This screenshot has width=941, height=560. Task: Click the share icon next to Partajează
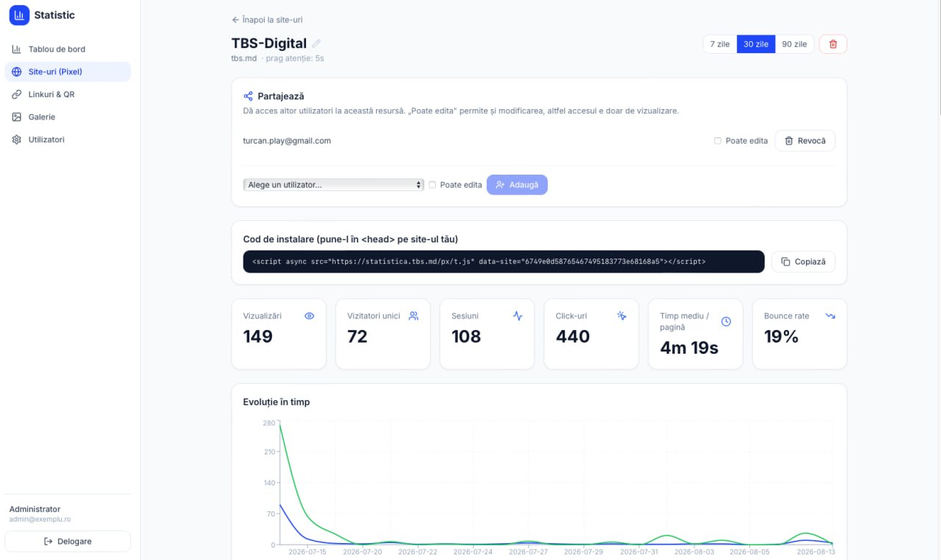click(249, 97)
